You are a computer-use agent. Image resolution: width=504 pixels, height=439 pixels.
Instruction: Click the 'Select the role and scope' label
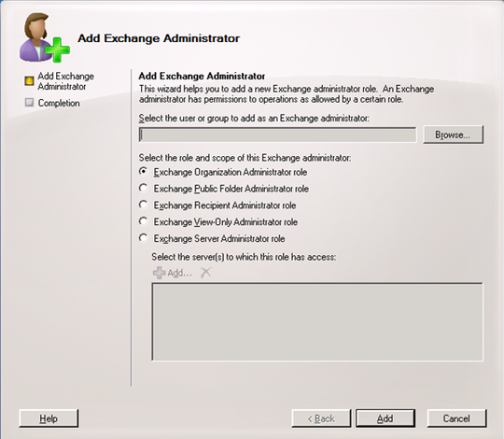point(245,158)
